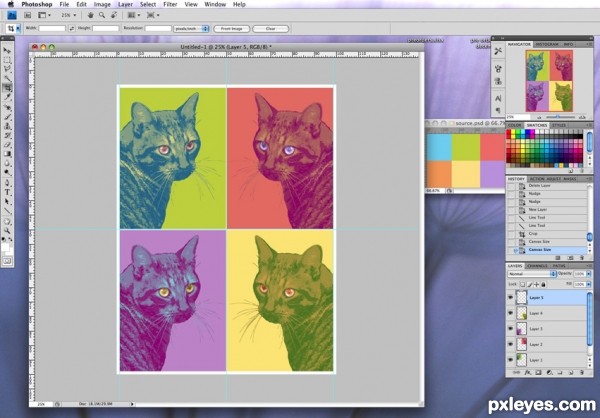600x418 pixels.
Task: Open the Character panel icon in the dock
Action: pos(498,98)
